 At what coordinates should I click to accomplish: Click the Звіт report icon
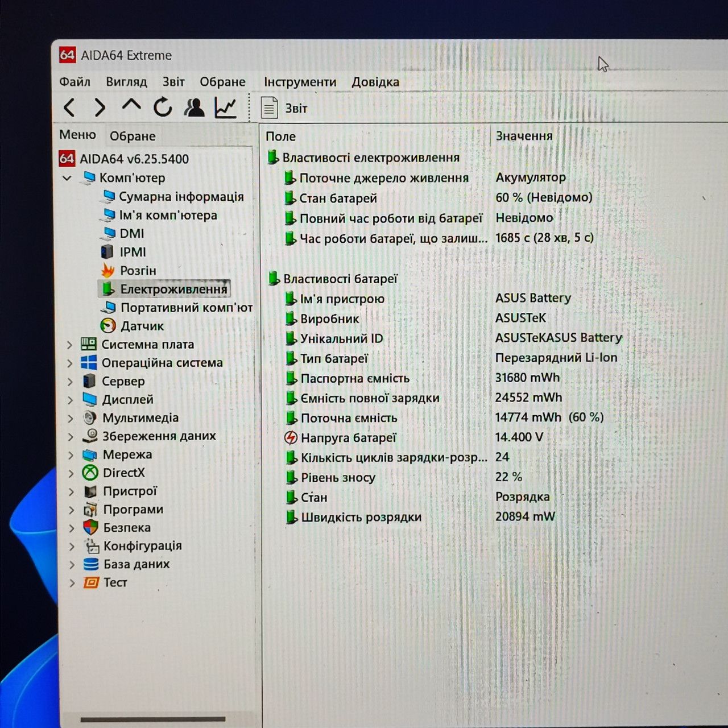pyautogui.click(x=269, y=107)
